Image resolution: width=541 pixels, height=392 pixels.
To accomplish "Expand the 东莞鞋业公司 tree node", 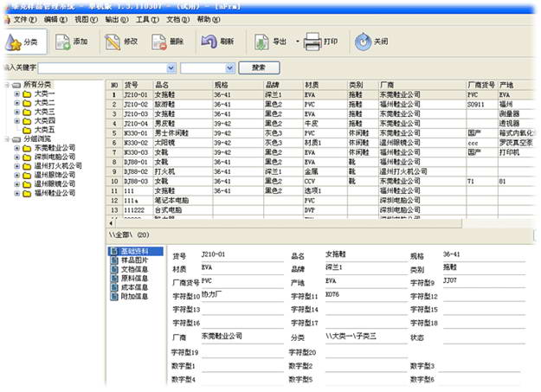I will (x=17, y=148).
